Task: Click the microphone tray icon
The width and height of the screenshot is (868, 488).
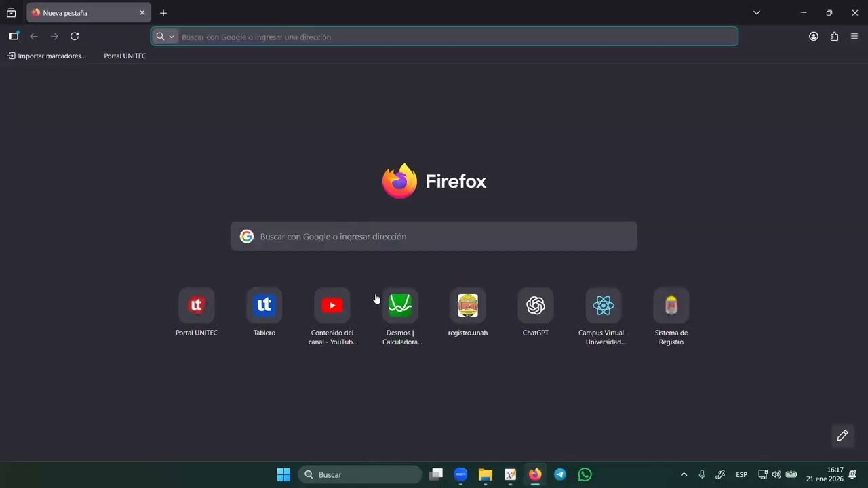Action: click(x=702, y=474)
